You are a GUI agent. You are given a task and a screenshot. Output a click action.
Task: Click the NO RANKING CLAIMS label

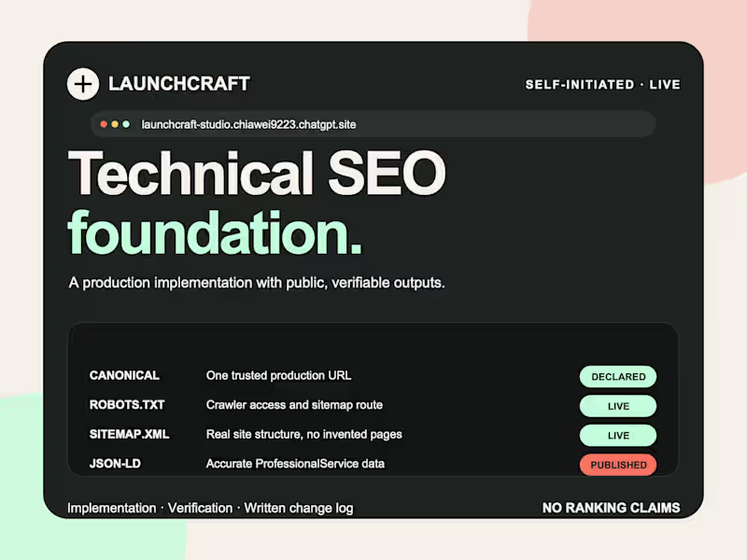(x=612, y=508)
